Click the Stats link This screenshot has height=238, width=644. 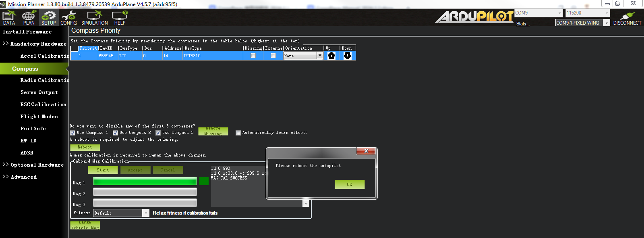[523, 24]
